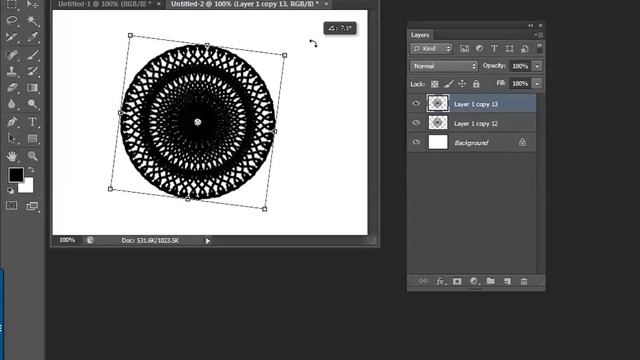Open the Fill slider dropdown arrow

[x=537, y=83]
